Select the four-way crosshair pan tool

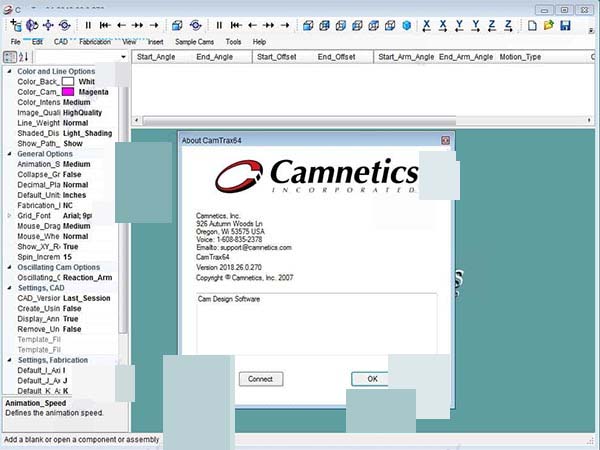tap(48, 25)
